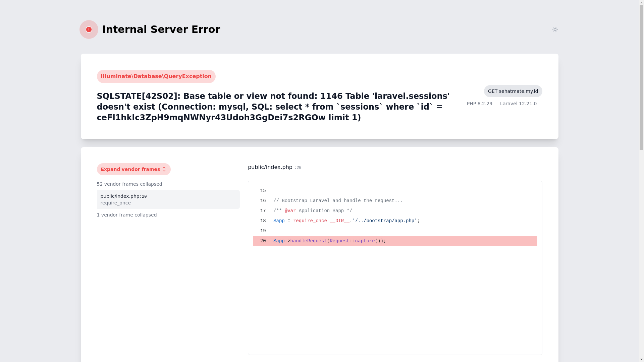Screen dimensions: 644x362
Task: Click the scrollbar down arrow
Action: tap(641, 359)
